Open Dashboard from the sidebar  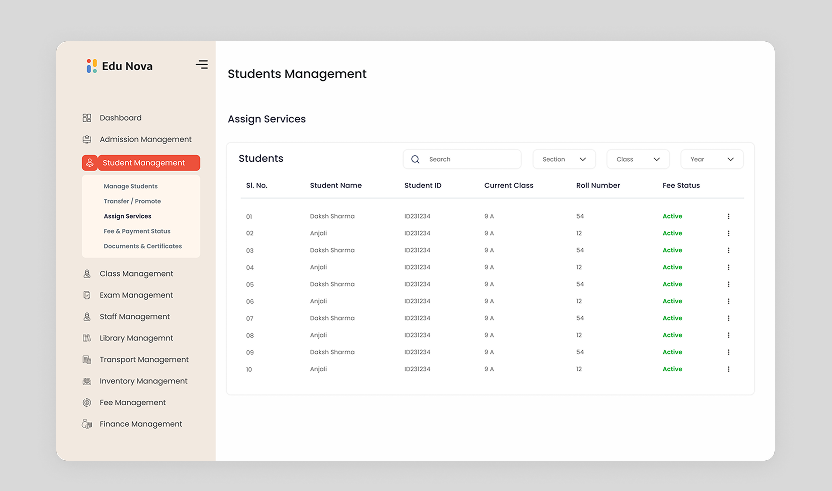120,118
